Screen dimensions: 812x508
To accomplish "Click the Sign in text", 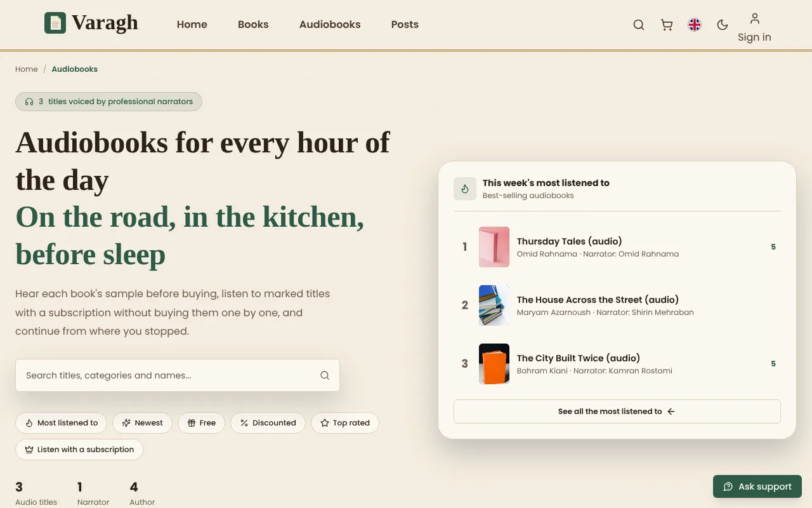I will pyautogui.click(x=754, y=37).
